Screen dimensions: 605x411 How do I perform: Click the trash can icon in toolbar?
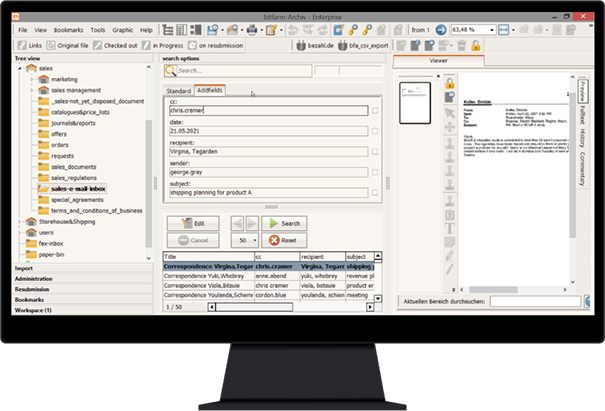[x=461, y=46]
